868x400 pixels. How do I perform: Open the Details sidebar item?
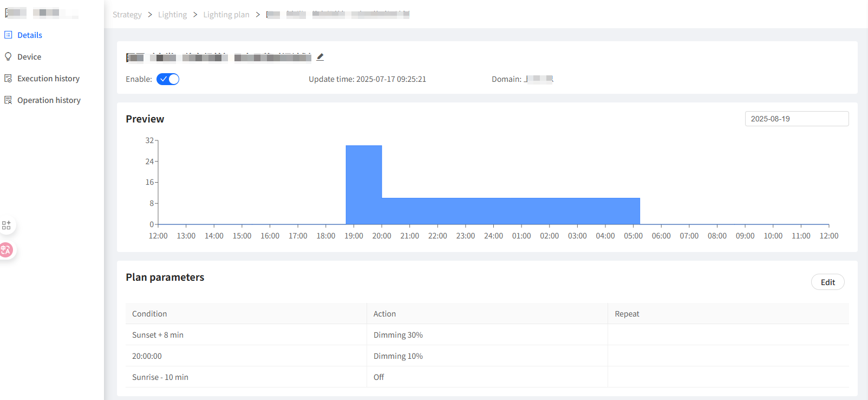pos(30,35)
